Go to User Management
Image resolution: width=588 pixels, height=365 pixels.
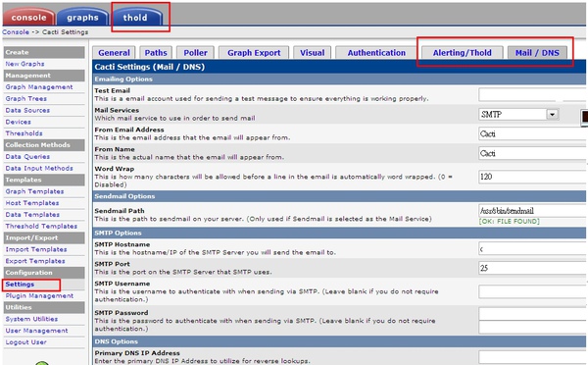pos(36,331)
